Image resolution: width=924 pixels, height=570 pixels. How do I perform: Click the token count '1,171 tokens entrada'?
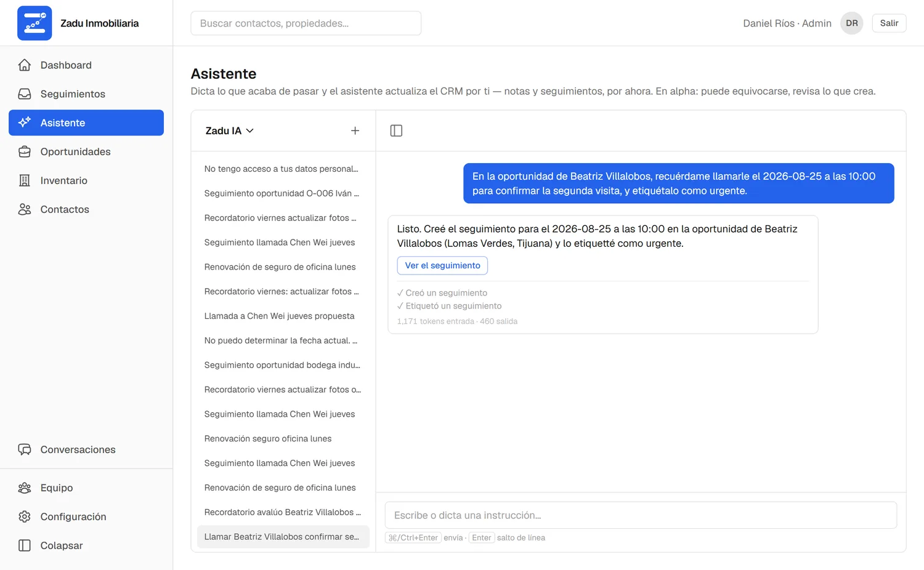click(x=436, y=321)
